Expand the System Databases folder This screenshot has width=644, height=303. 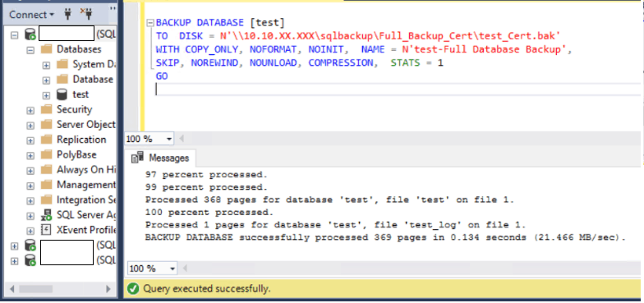pos(46,66)
